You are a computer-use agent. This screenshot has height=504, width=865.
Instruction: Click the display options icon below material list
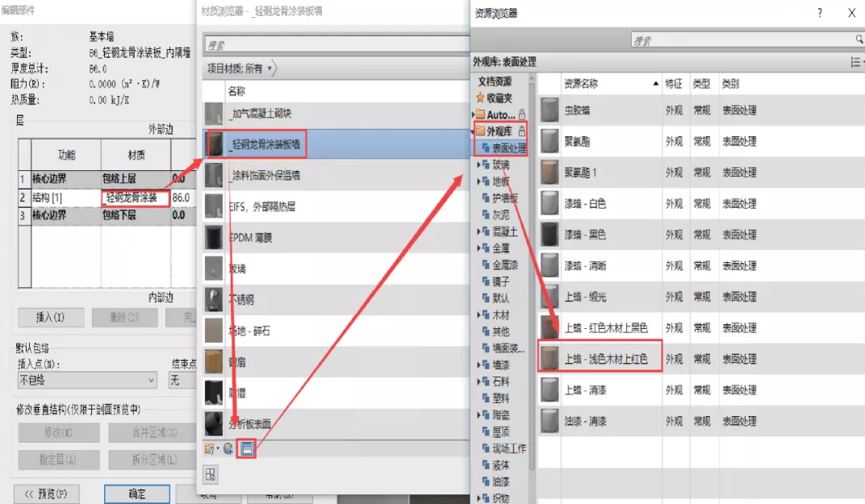(211, 476)
